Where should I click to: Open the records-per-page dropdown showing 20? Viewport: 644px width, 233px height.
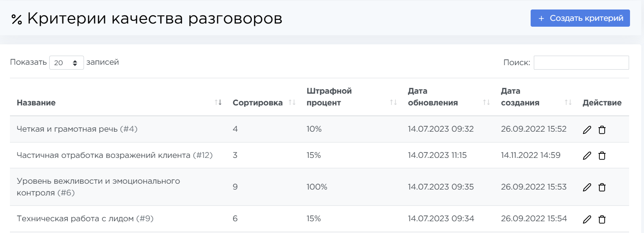coord(66,63)
